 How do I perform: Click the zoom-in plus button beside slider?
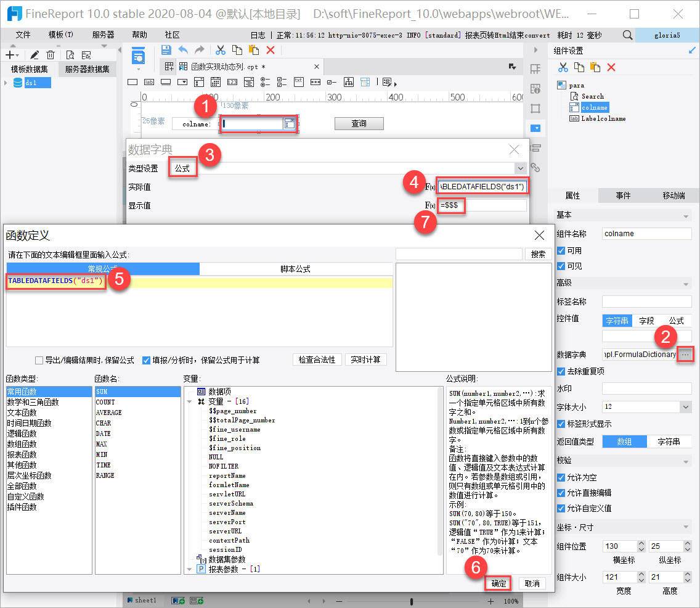point(490,601)
